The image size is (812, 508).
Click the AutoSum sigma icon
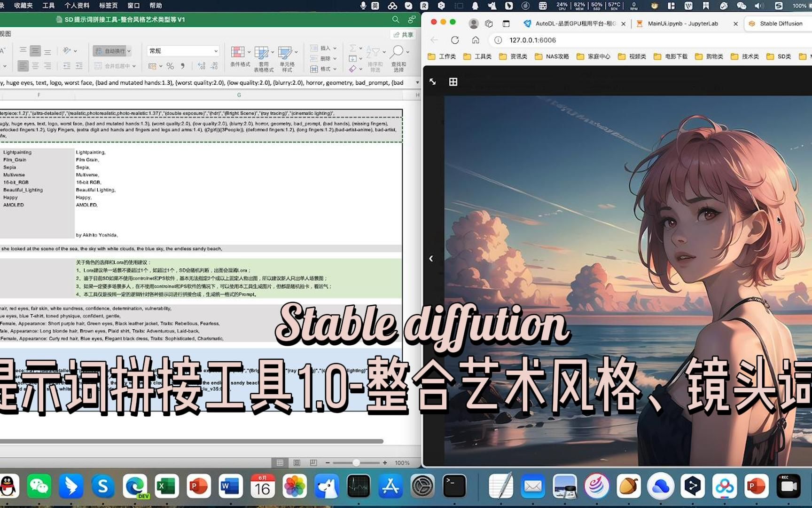click(x=353, y=48)
